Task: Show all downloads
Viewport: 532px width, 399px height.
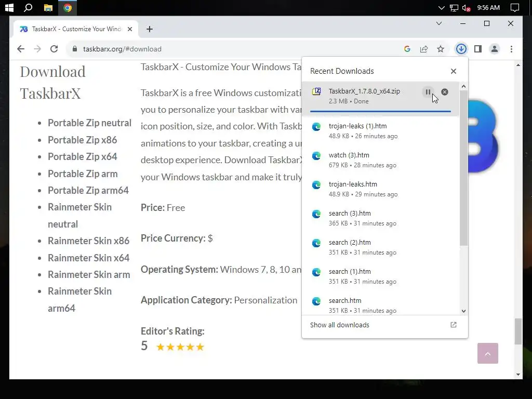Action: point(340,325)
